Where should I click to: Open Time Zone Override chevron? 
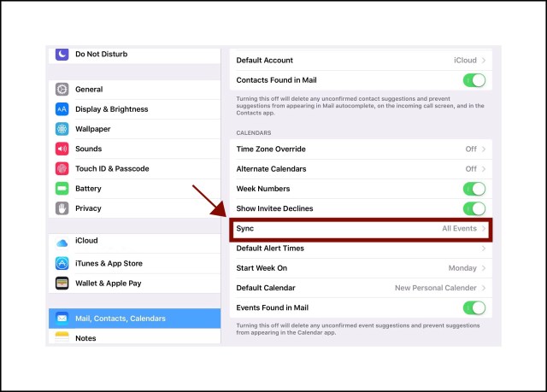pyautogui.click(x=484, y=149)
